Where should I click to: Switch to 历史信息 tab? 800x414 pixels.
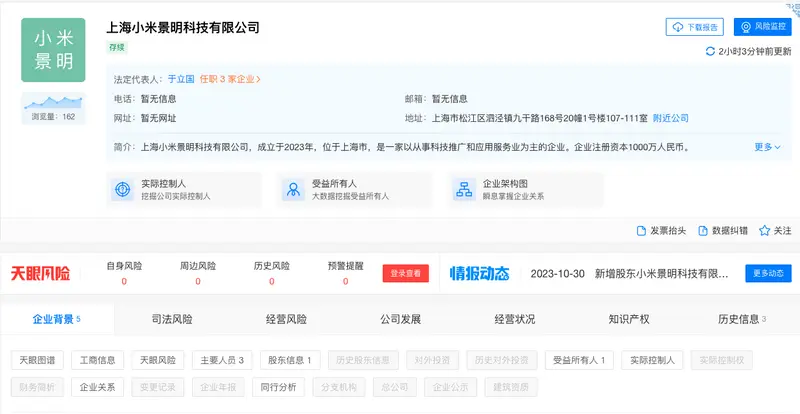click(x=742, y=320)
